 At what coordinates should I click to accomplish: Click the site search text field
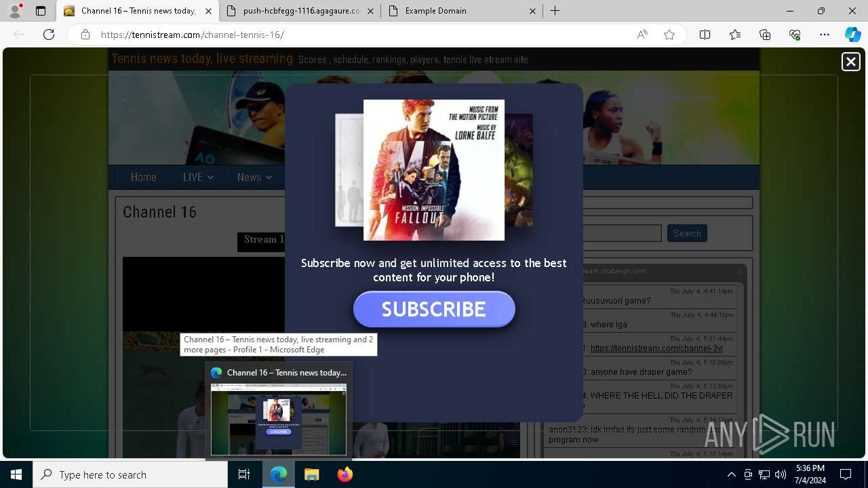click(622, 233)
